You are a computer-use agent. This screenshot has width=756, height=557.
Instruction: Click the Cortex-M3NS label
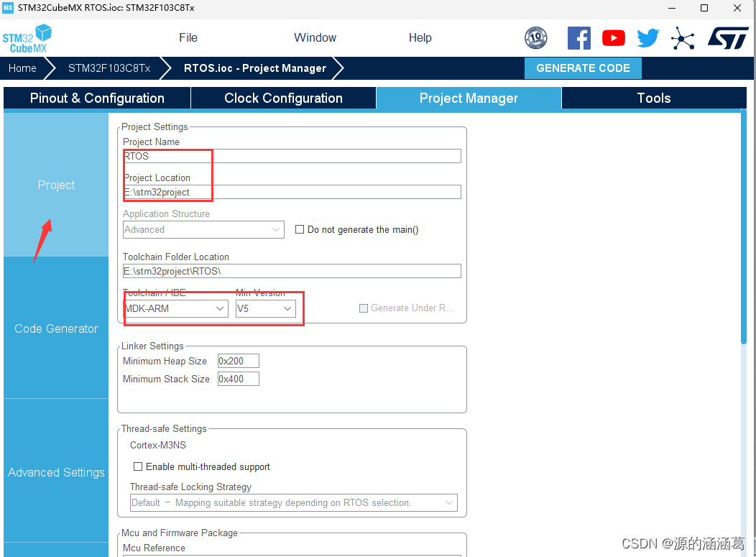coord(157,445)
